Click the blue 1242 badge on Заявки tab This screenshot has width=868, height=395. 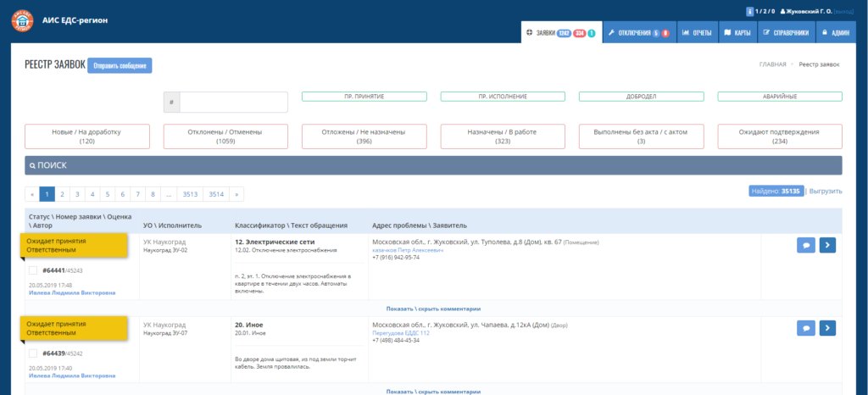click(x=564, y=33)
